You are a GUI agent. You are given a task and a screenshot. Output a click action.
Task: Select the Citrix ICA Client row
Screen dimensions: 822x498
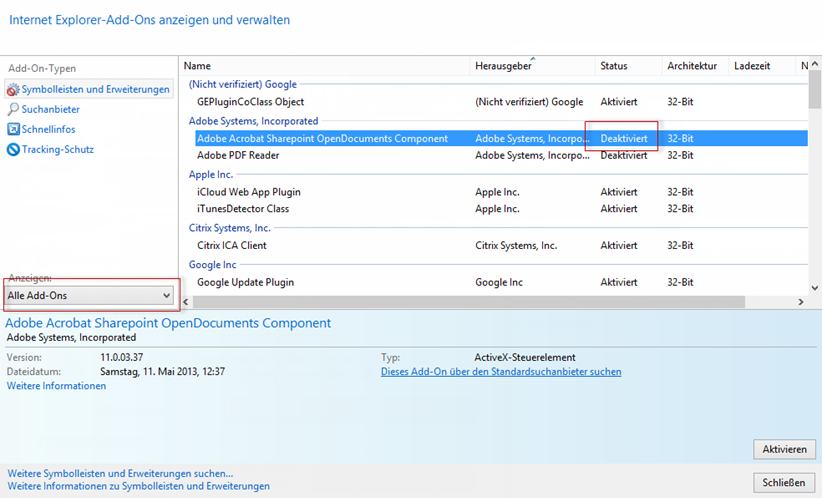coord(501,245)
